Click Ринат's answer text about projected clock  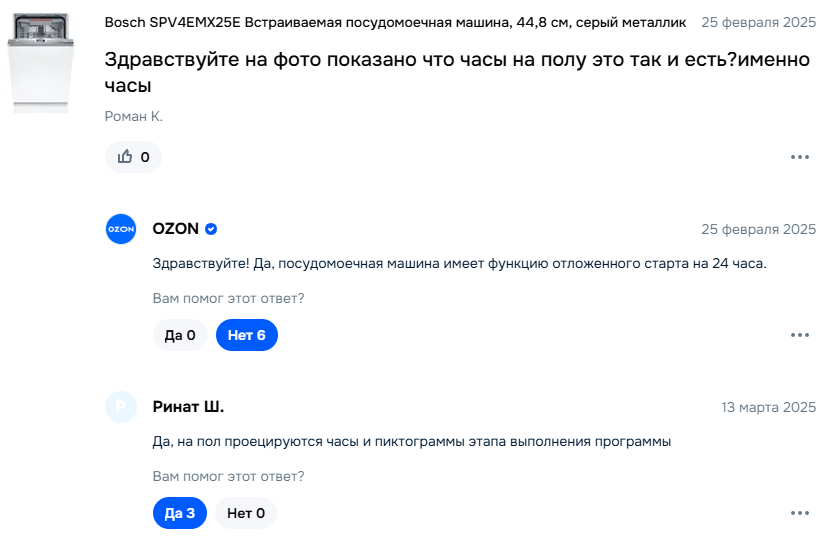[x=411, y=441]
